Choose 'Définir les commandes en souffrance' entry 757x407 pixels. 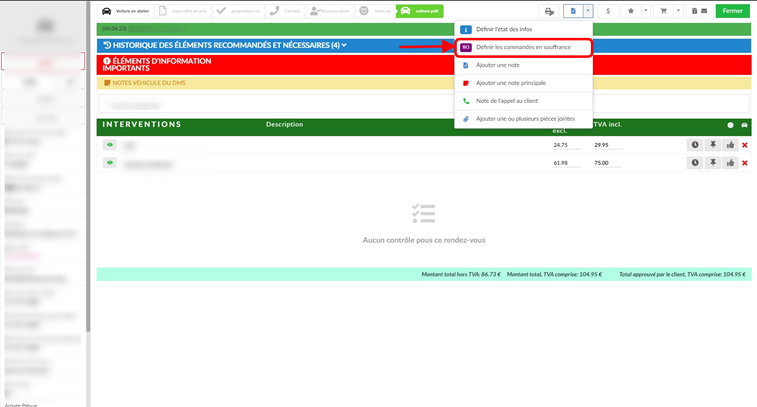tap(523, 47)
